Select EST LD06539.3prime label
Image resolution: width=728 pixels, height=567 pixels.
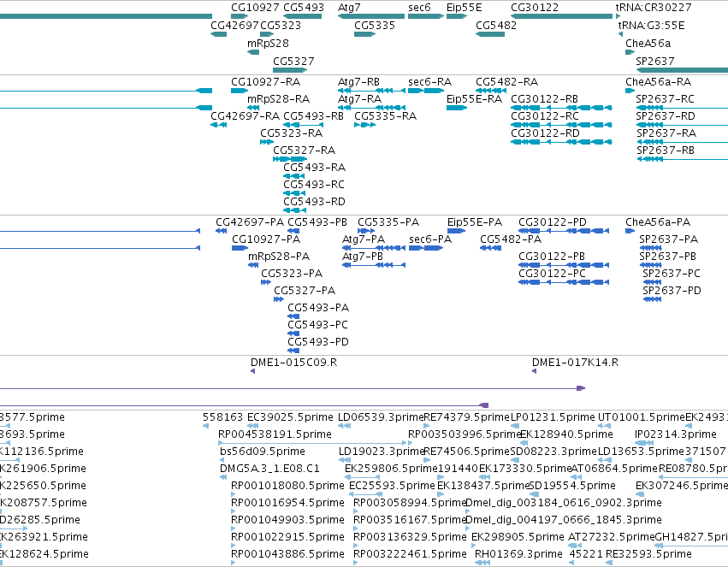(381, 417)
